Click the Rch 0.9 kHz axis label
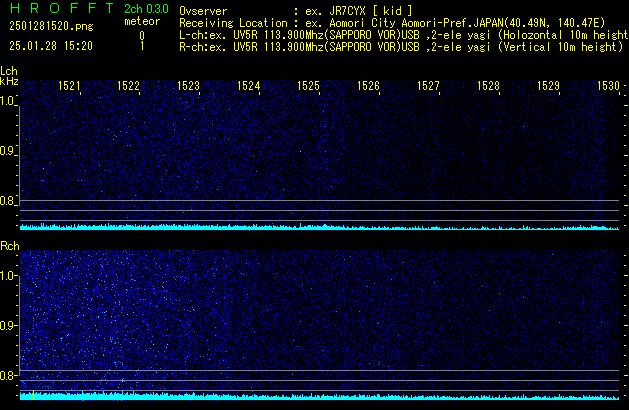The width and height of the screenshot is (629, 410). (x=7, y=325)
